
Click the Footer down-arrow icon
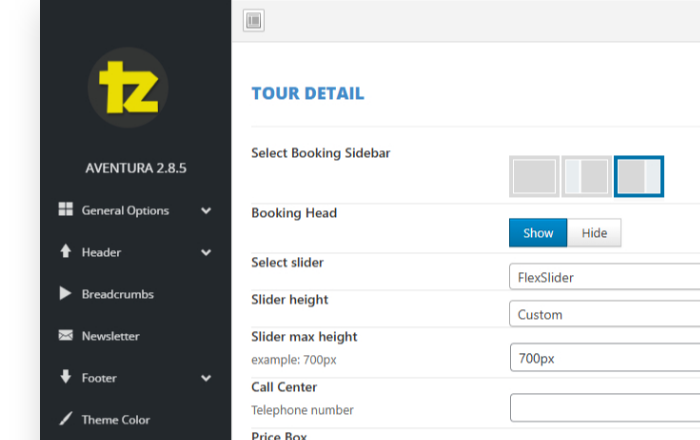tap(66, 377)
